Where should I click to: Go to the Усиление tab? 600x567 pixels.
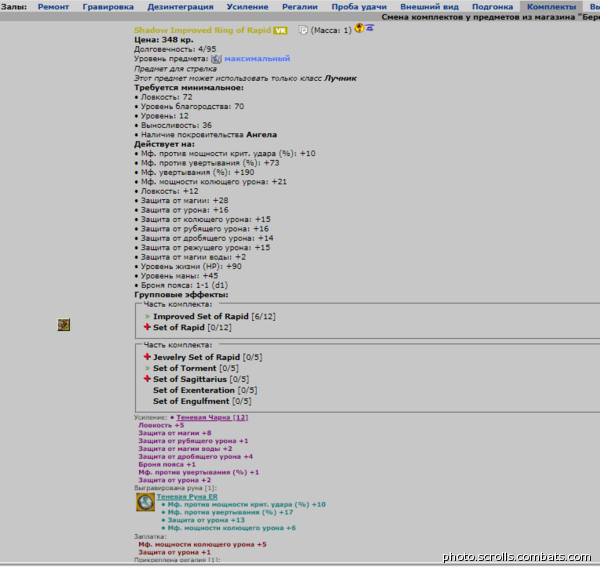(x=247, y=7)
